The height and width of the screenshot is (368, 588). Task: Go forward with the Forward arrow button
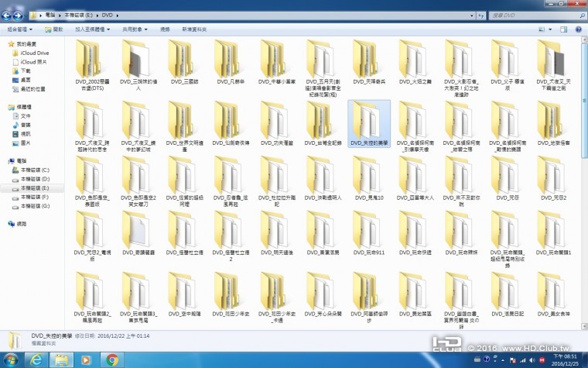[x=18, y=15]
